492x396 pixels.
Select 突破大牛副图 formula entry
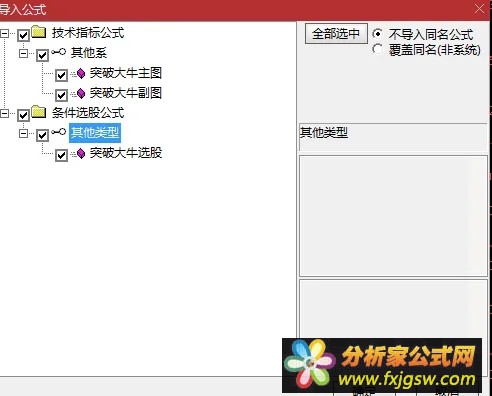point(126,93)
